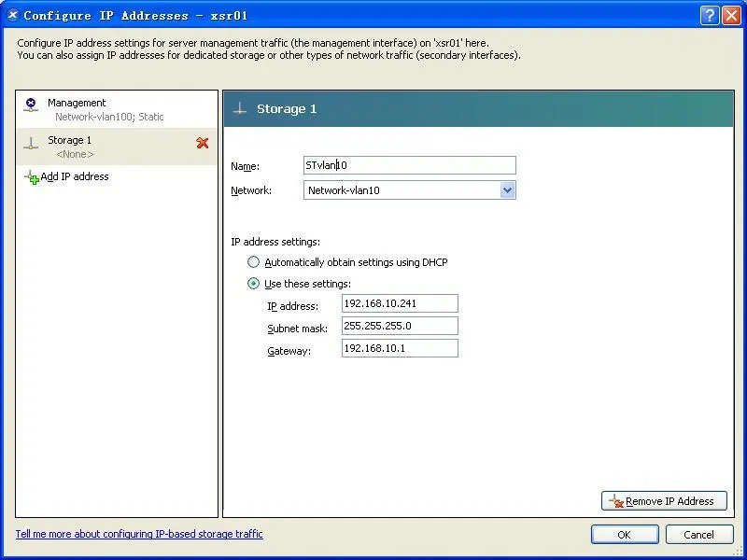Viewport: 747px width, 560px height.
Task: Click the 'Storage 1' header title text
Action: 287,109
